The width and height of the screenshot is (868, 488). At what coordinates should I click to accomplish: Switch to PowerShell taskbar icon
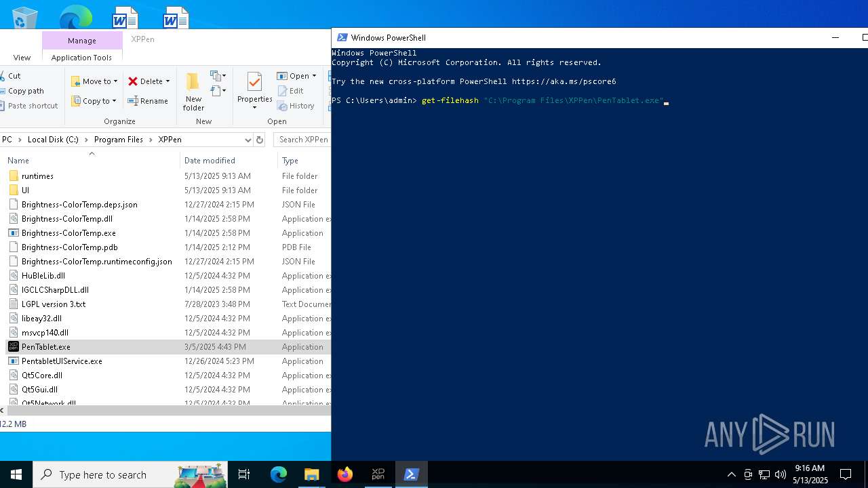(x=411, y=474)
